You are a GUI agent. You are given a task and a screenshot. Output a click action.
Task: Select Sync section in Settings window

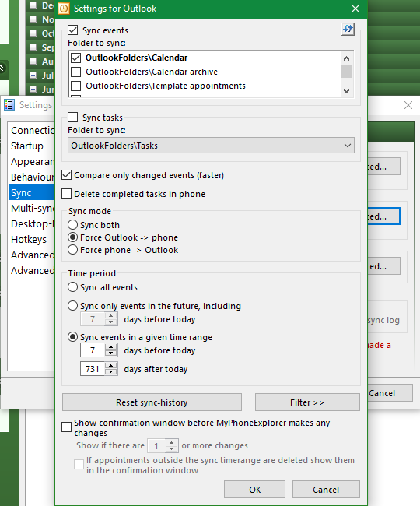(x=32, y=192)
